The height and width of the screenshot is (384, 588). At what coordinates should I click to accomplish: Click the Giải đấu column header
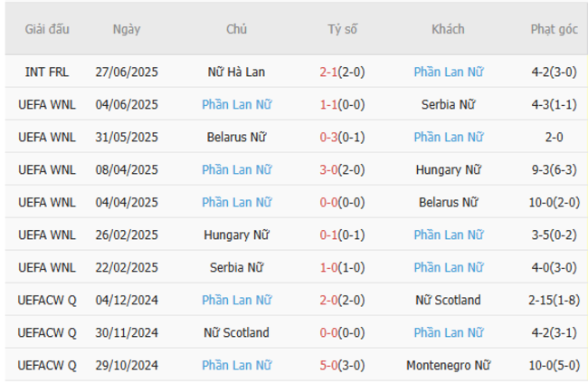point(47,29)
